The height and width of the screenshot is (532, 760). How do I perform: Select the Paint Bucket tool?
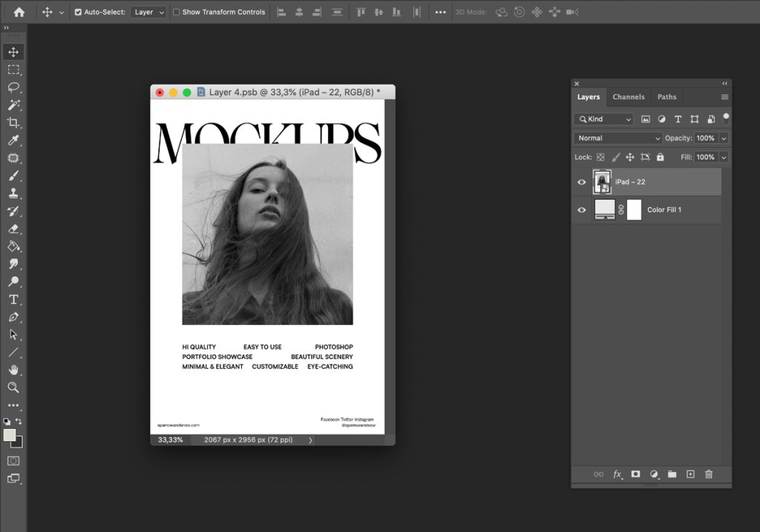pos(13,246)
